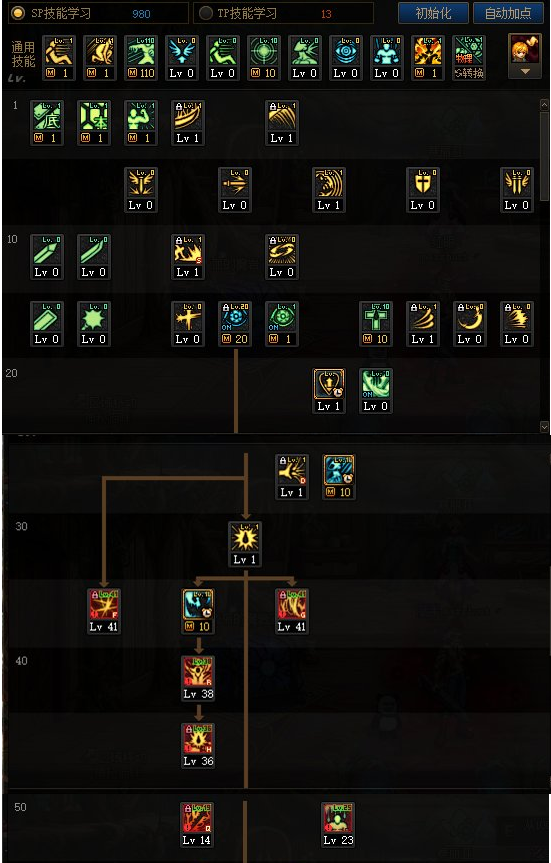Click the red skill icon labeled Lv 14
Viewport: 551px width, 863px height.
coord(197,824)
